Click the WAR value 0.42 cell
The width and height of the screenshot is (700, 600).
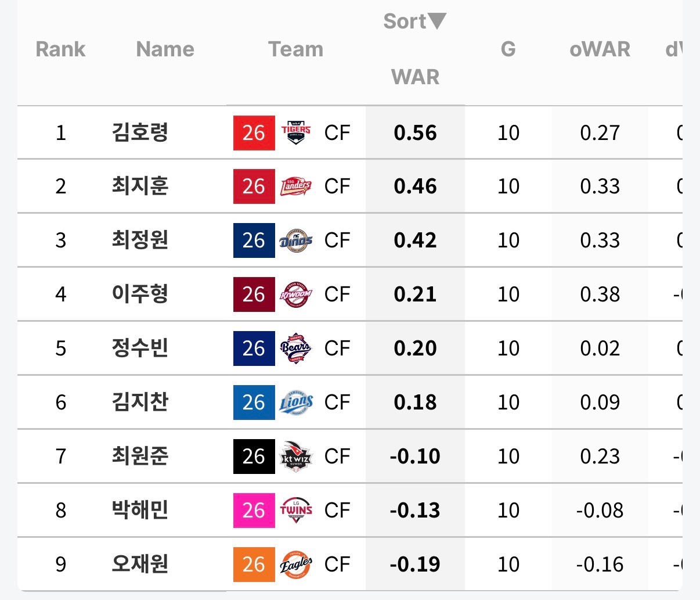[415, 240]
